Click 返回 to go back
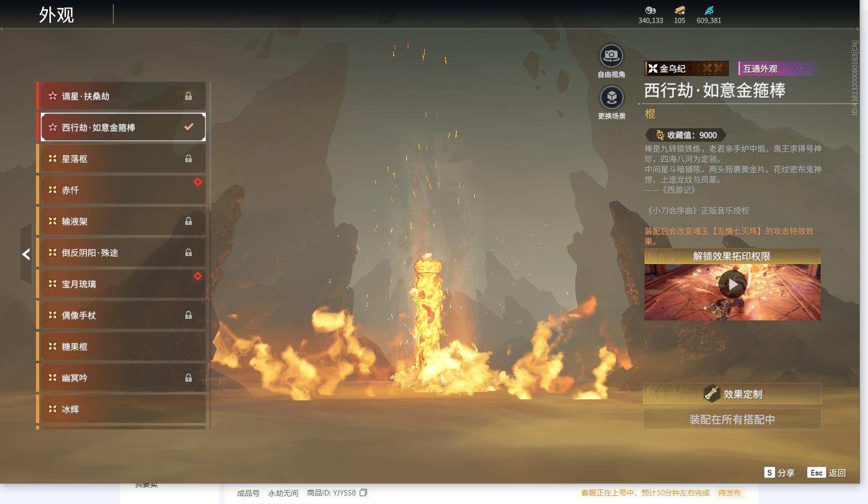This screenshot has width=868, height=504. click(837, 473)
